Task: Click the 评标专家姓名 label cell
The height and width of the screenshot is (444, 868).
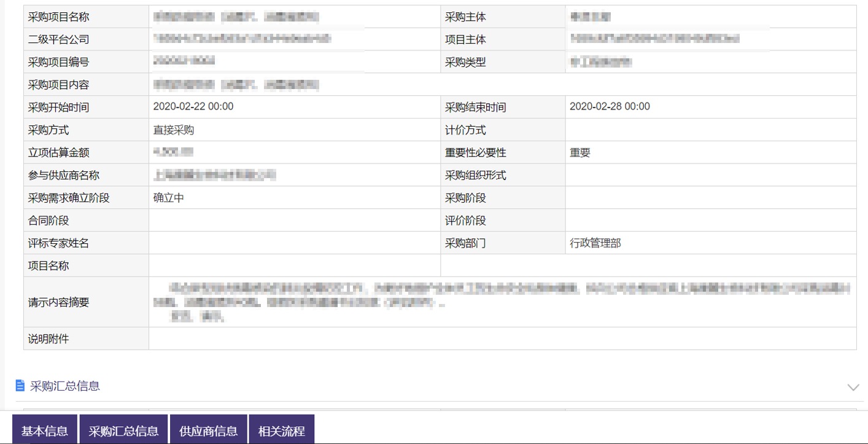Action: [86, 244]
